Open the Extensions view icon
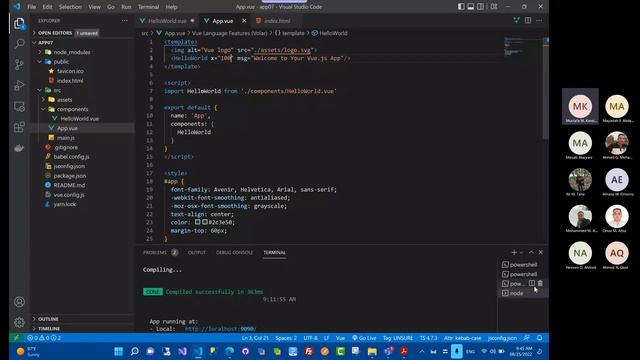640x360 pixels. pos(19,127)
